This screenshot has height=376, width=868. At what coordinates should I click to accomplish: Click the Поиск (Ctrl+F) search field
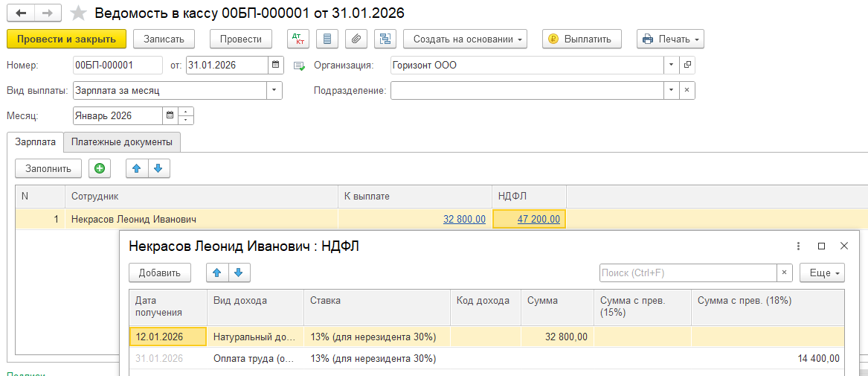tap(688, 273)
